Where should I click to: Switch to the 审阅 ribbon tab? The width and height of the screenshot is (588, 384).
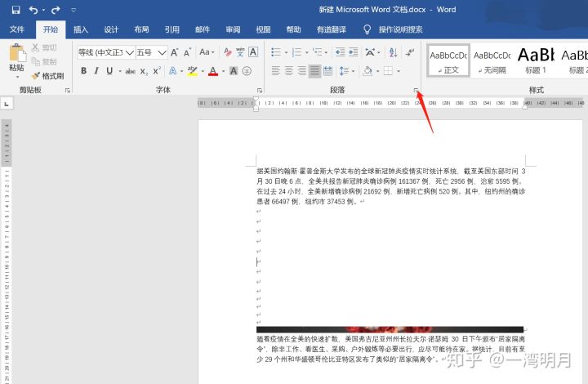click(233, 29)
